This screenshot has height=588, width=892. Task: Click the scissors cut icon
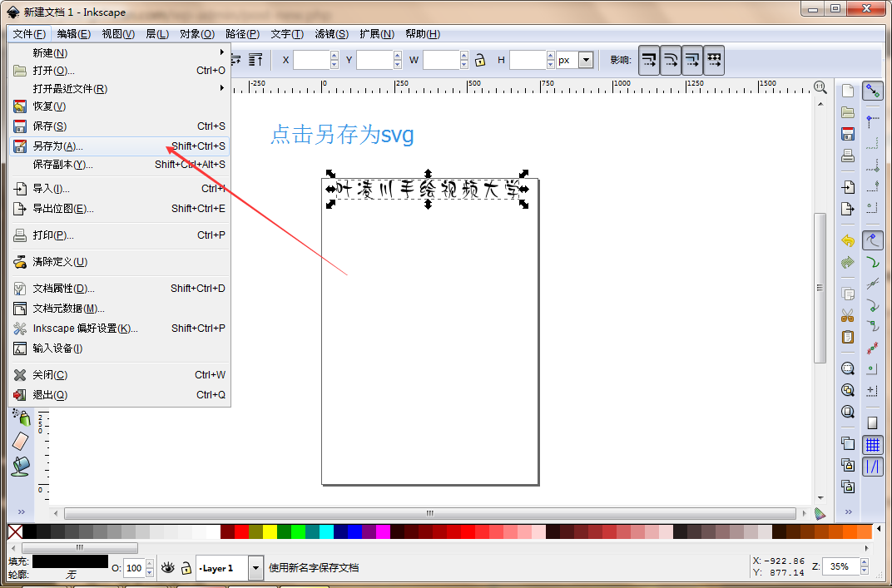click(848, 315)
